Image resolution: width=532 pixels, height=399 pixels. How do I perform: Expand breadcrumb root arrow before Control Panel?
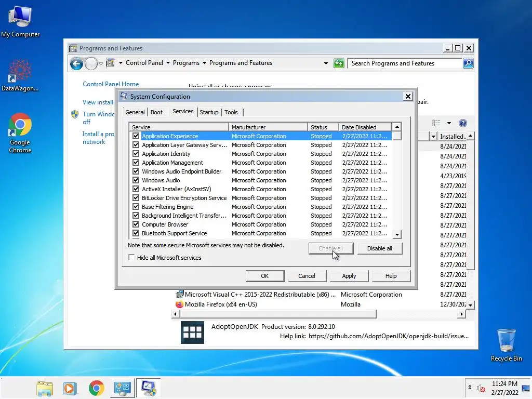tap(121, 63)
